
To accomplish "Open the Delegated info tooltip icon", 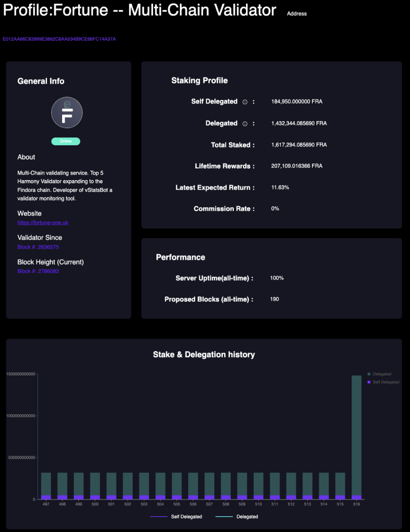I will 245,123.
